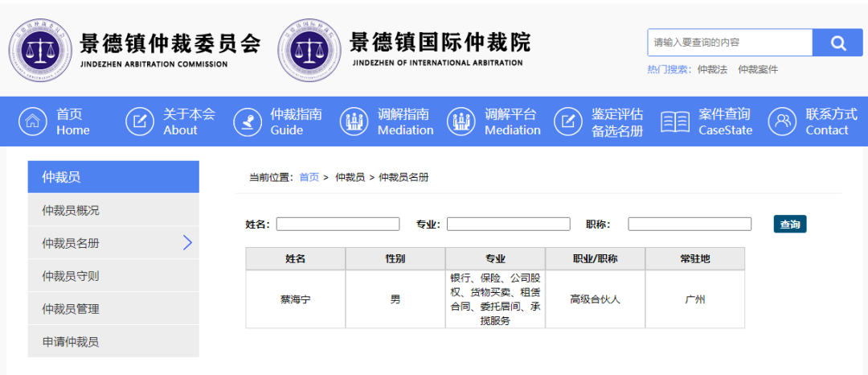The width and height of the screenshot is (868, 375).
Task: Click the magnifier search button
Action: click(837, 43)
